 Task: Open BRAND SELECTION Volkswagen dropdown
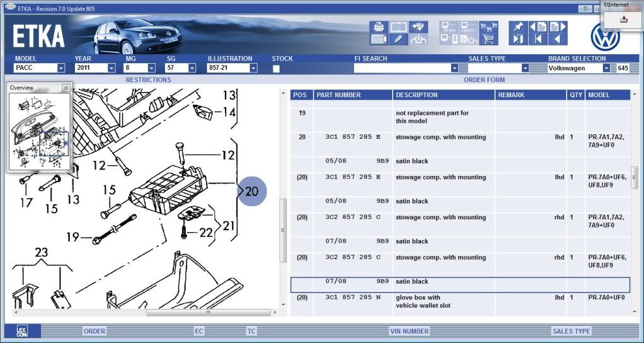click(x=606, y=68)
